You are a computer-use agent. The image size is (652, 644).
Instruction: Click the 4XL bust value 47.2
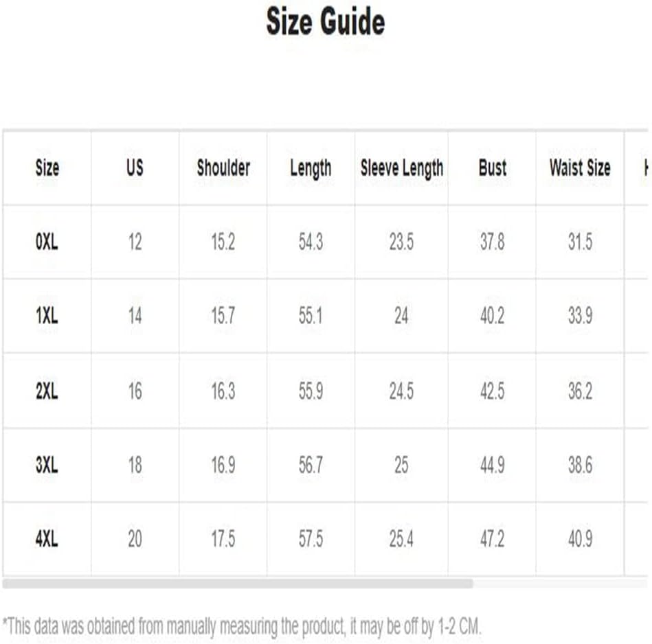[493, 539]
